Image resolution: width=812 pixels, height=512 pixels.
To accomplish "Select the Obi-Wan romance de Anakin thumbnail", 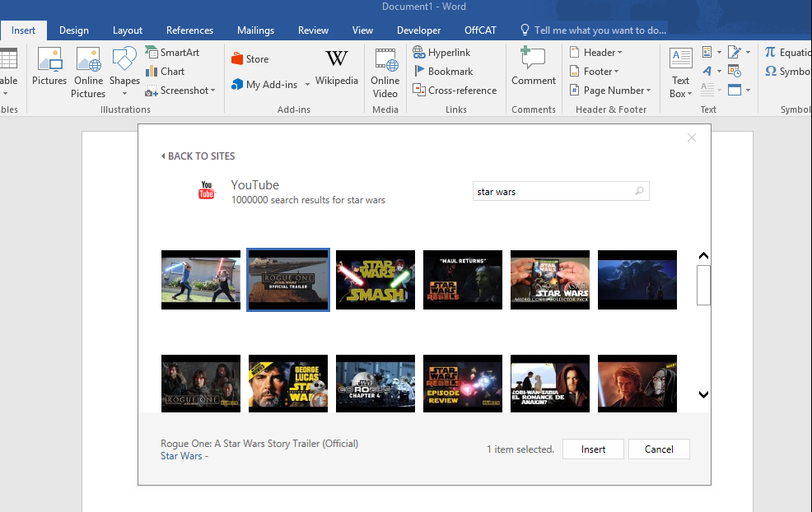I will coord(550,384).
